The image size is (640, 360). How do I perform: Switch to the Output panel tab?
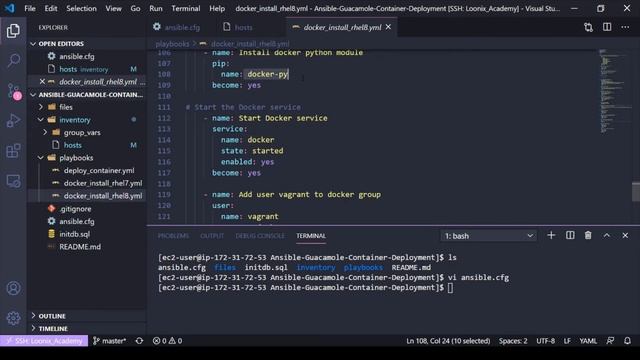212,236
